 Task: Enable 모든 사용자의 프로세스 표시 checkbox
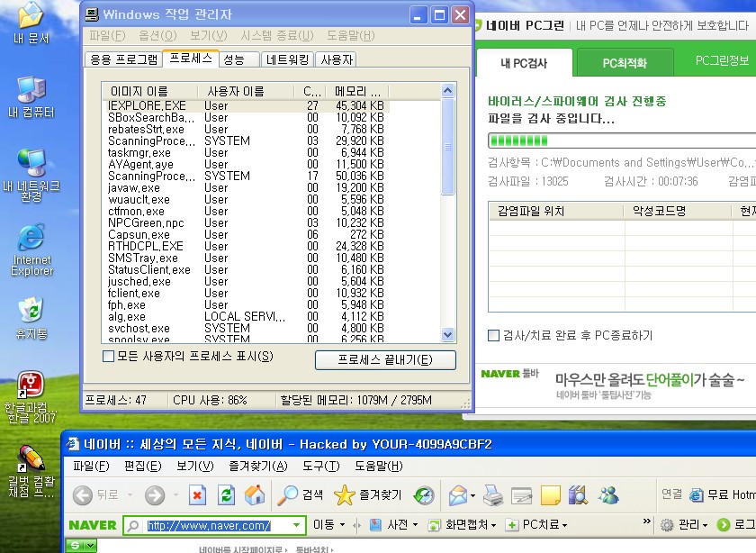[109, 357]
